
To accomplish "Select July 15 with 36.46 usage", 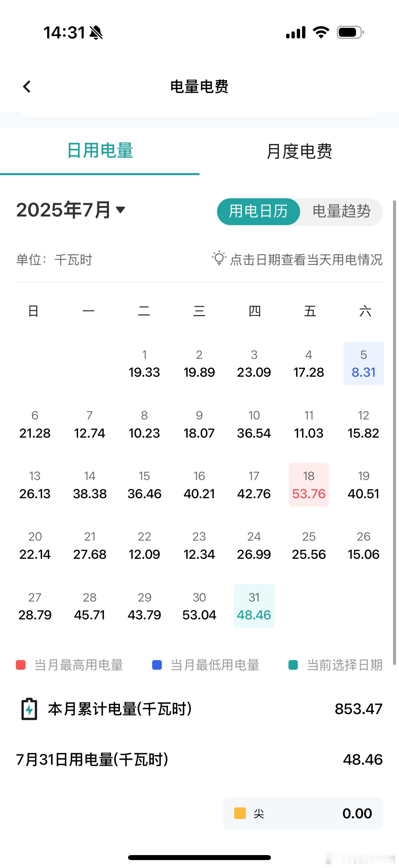I will 145,485.
